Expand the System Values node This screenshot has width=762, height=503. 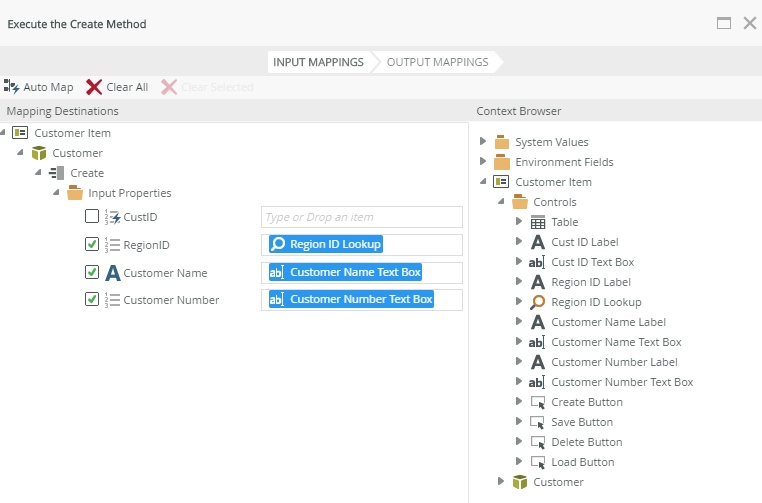point(484,142)
